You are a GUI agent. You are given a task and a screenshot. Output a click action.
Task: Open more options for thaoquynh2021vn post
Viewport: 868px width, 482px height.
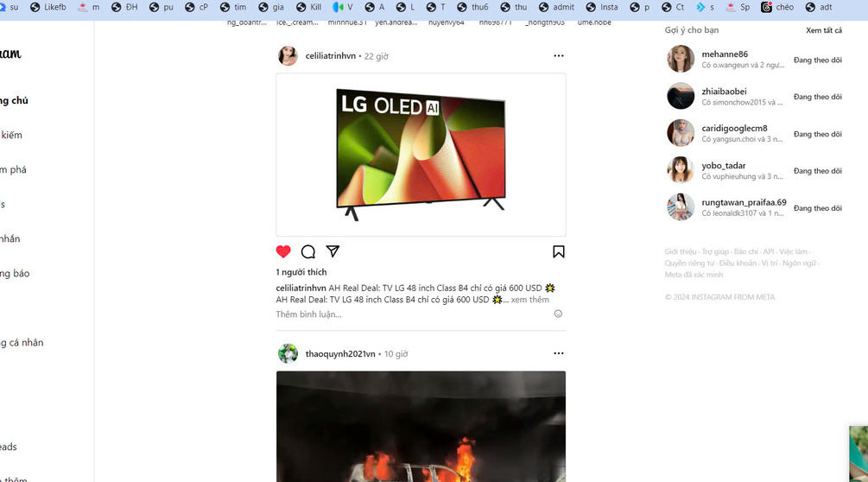(x=559, y=353)
